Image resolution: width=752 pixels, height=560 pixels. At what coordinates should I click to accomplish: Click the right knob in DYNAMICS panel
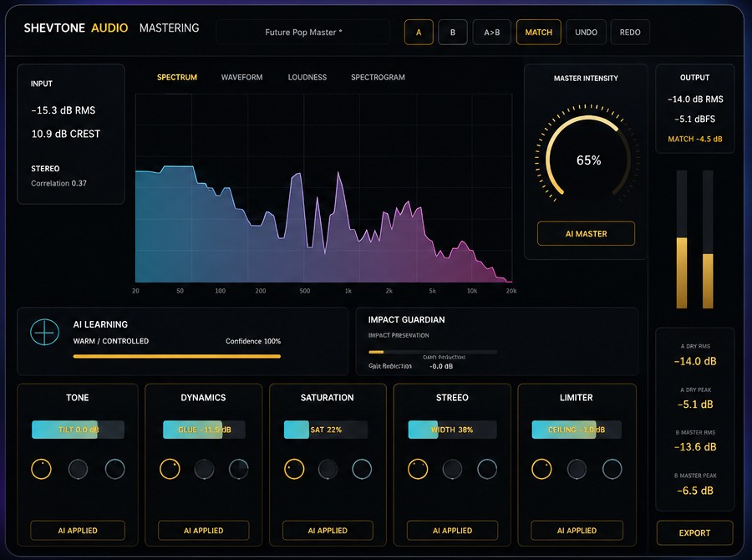(x=239, y=469)
